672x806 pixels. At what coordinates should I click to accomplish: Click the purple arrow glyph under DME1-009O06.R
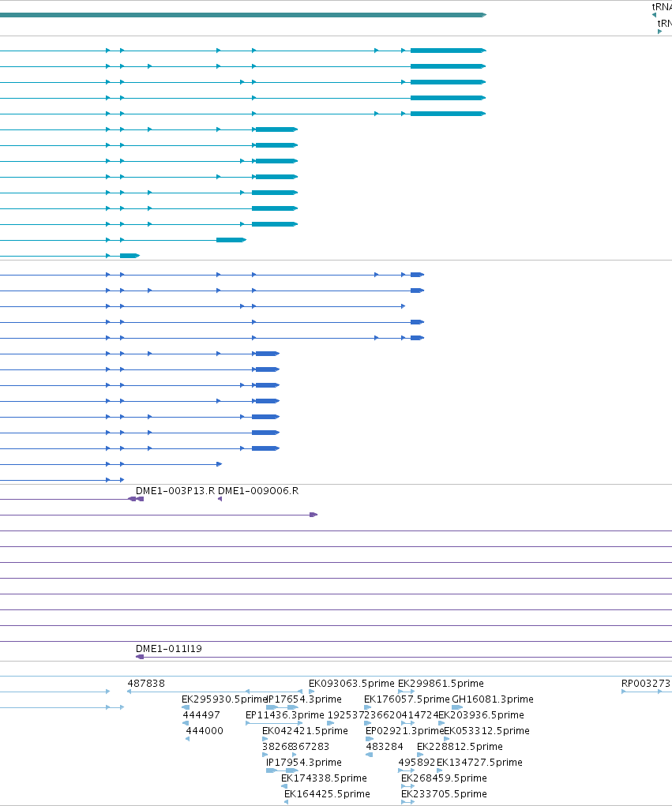220,499
